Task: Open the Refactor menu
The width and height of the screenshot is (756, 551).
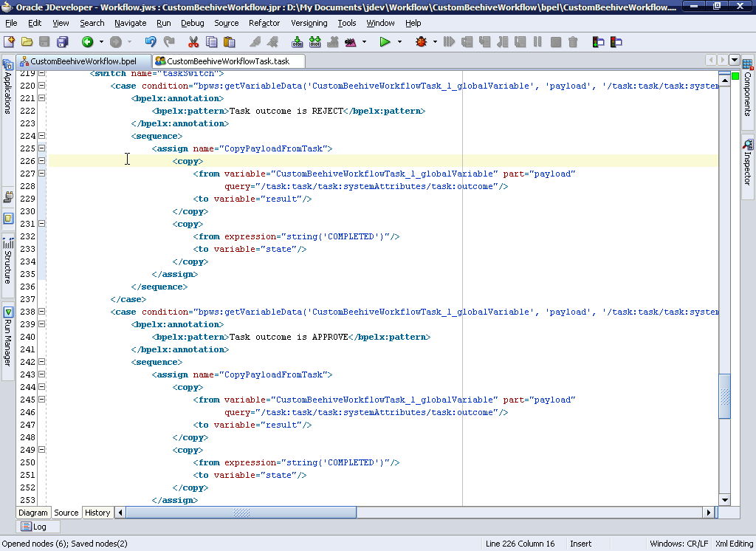Action: (264, 23)
